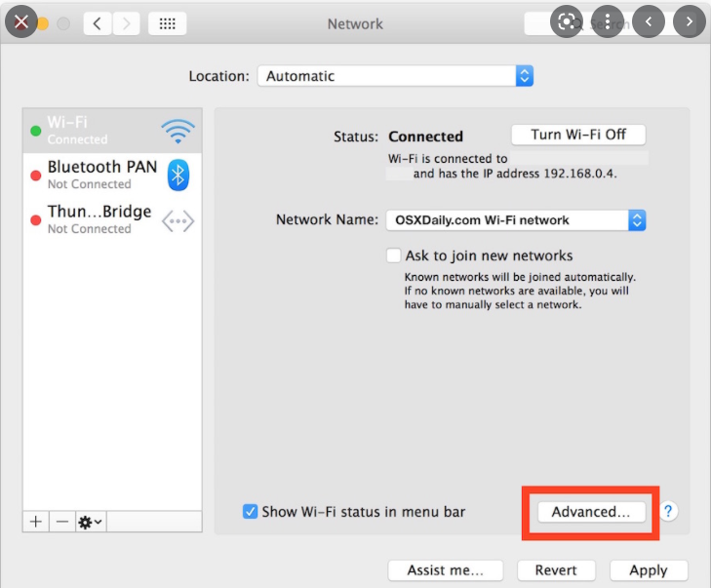The image size is (711, 588).
Task: Open Advanced network settings
Action: (591, 511)
